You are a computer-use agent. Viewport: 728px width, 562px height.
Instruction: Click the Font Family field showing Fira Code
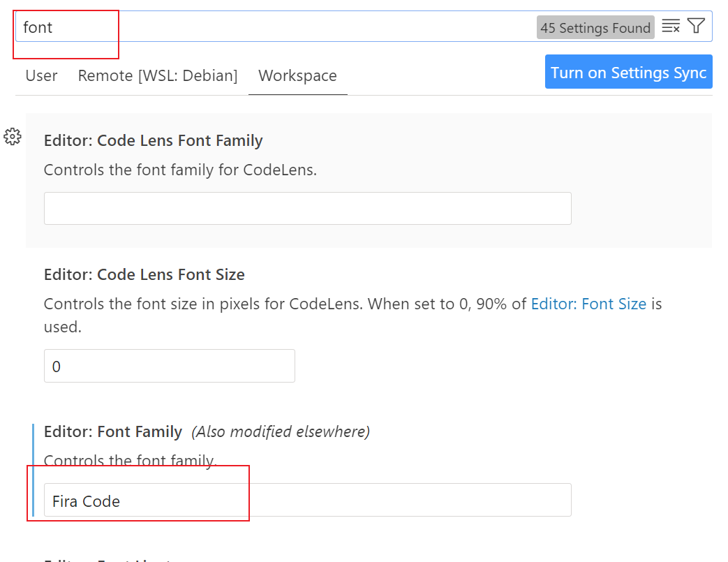[x=308, y=500]
